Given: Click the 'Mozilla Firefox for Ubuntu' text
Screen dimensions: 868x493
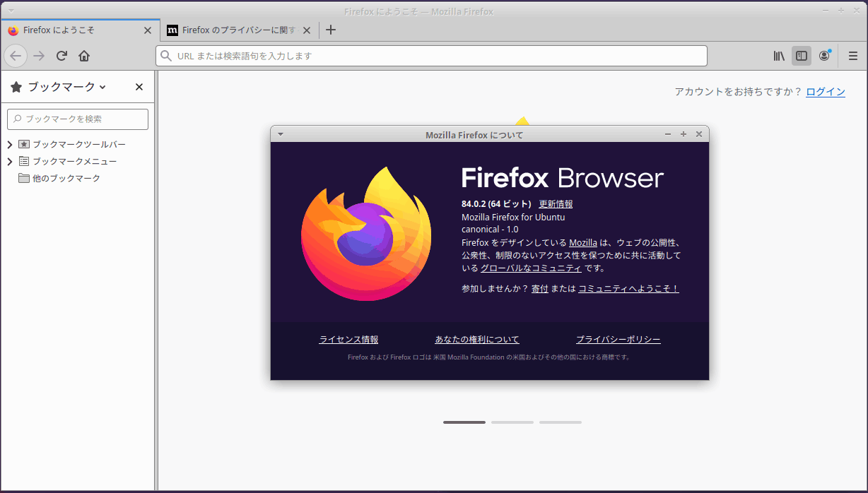Looking at the screenshot, I should 513,218.
